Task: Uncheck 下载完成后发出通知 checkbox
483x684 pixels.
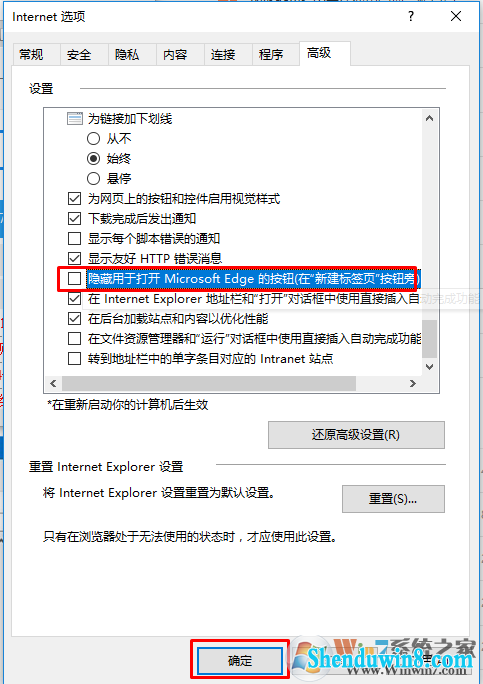Action: 75,219
